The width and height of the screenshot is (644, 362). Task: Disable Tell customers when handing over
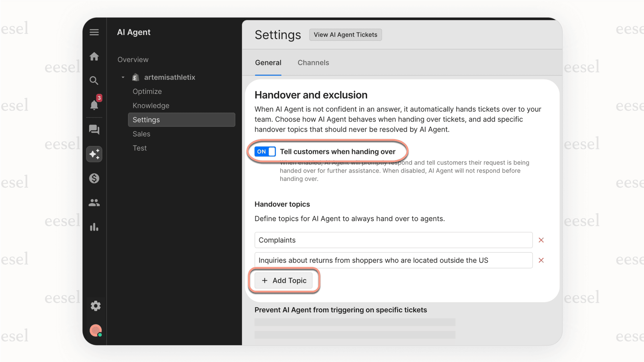click(x=264, y=151)
